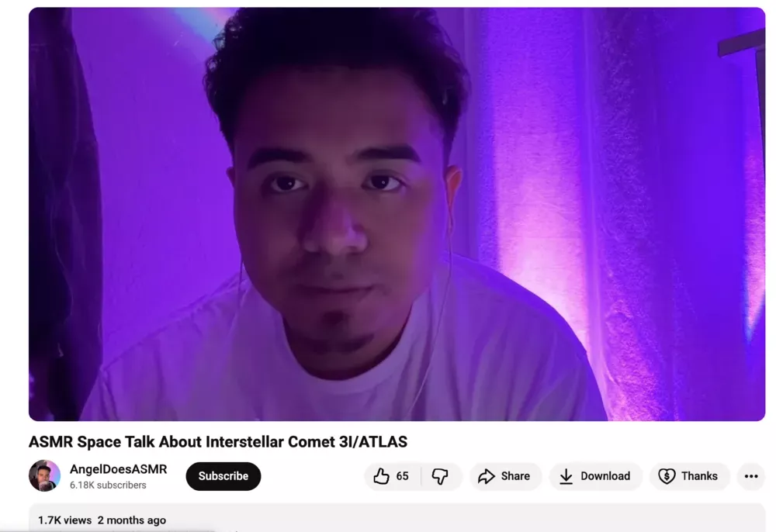776x532 pixels.
Task: Click the '2 months ago' upload date
Action: pos(132,520)
